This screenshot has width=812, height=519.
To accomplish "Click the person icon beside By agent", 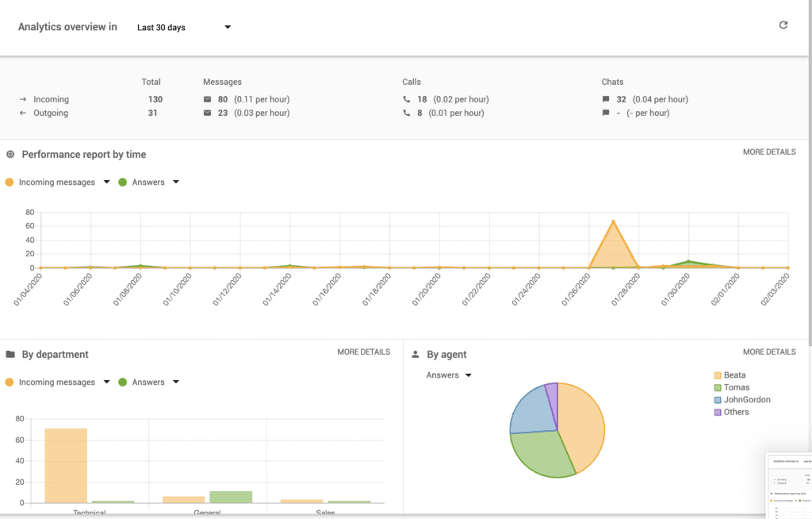I will click(x=416, y=353).
